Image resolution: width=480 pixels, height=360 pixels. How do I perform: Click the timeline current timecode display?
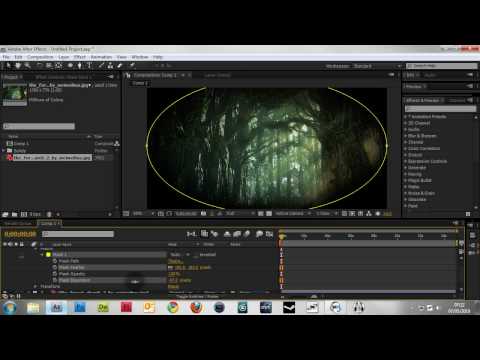pos(20,234)
